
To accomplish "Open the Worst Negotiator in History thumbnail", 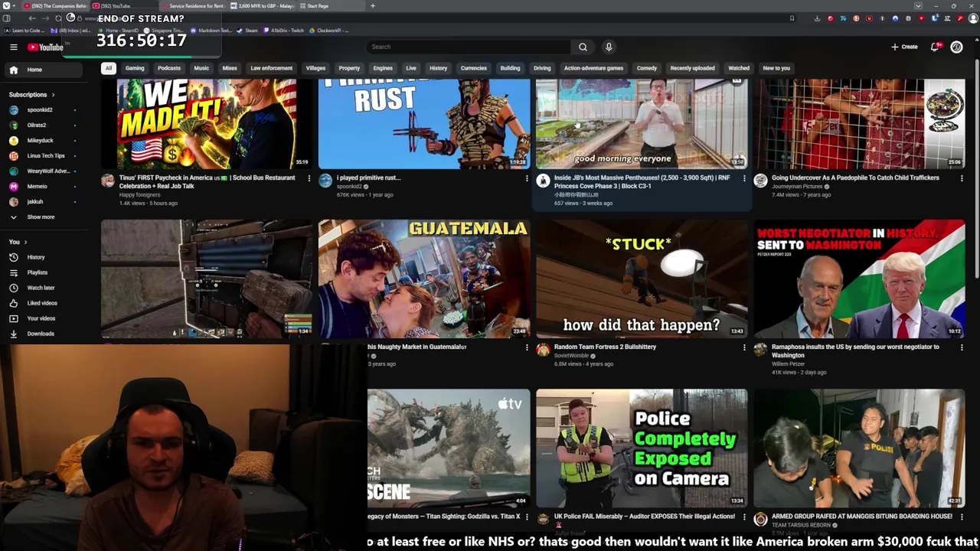I will [859, 279].
